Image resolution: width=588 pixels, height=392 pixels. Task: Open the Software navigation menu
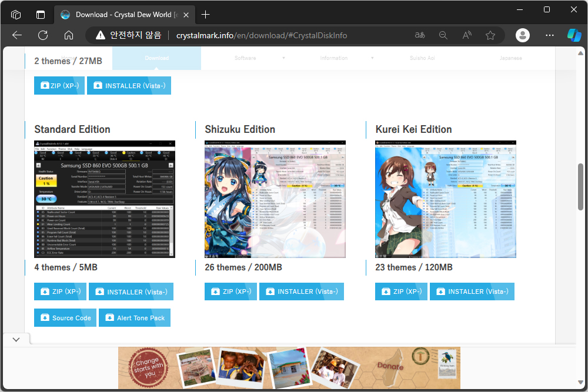pos(245,58)
